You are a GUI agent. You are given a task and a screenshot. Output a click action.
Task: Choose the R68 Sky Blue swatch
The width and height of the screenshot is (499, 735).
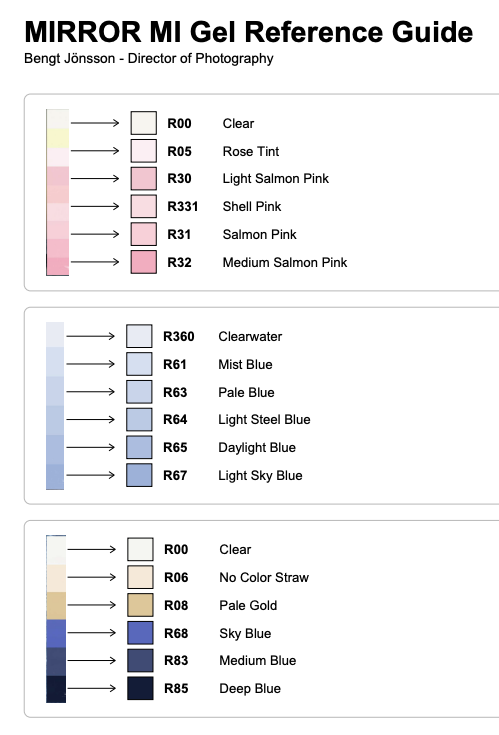(140, 633)
